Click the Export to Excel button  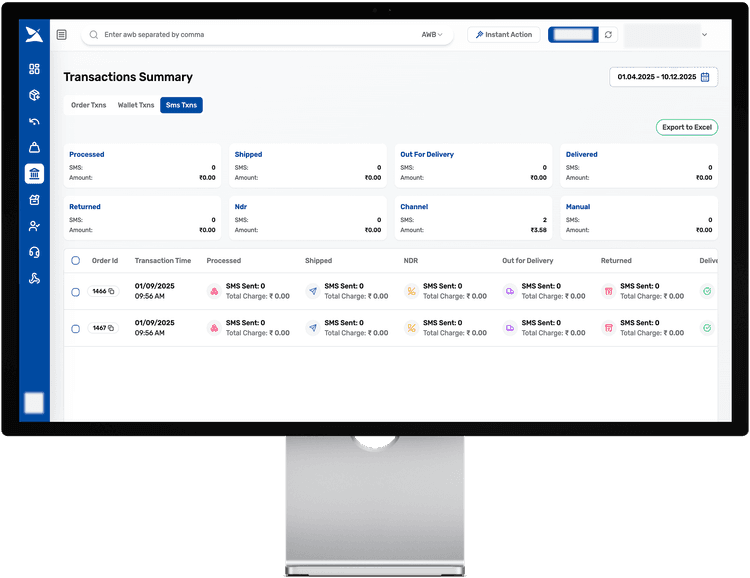coord(686,128)
